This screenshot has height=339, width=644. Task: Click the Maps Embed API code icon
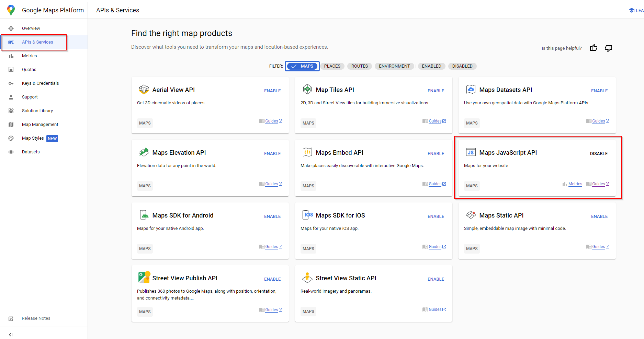[307, 152]
